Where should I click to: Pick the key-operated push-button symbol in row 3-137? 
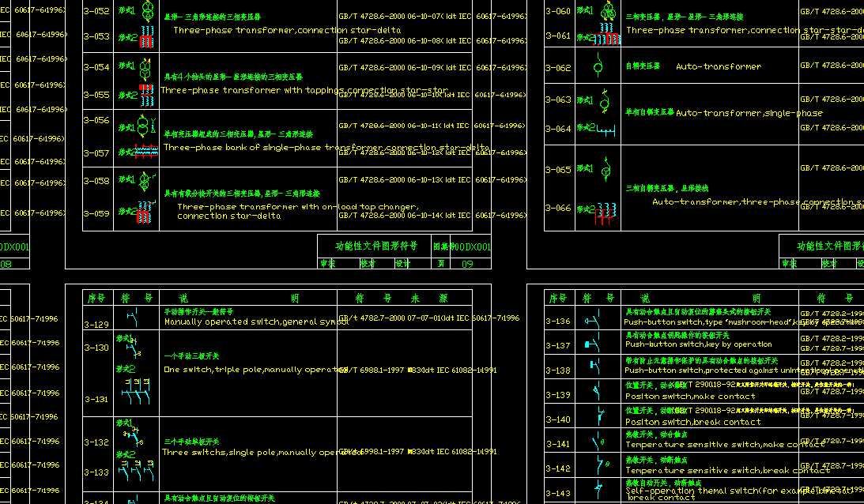point(592,343)
